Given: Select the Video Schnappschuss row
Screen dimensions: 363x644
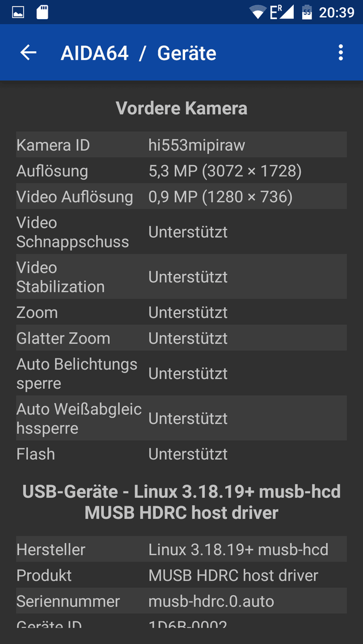Looking at the screenshot, I should tap(181, 231).
